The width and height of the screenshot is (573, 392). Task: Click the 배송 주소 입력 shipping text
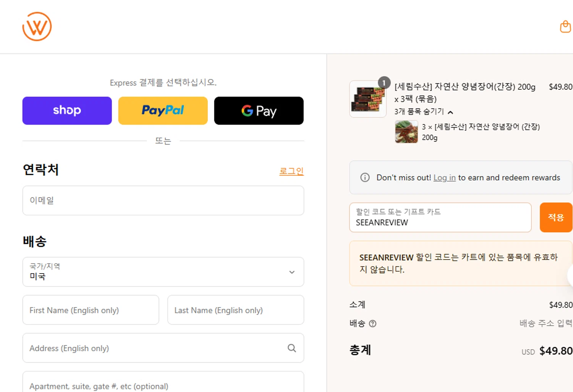coord(545,323)
